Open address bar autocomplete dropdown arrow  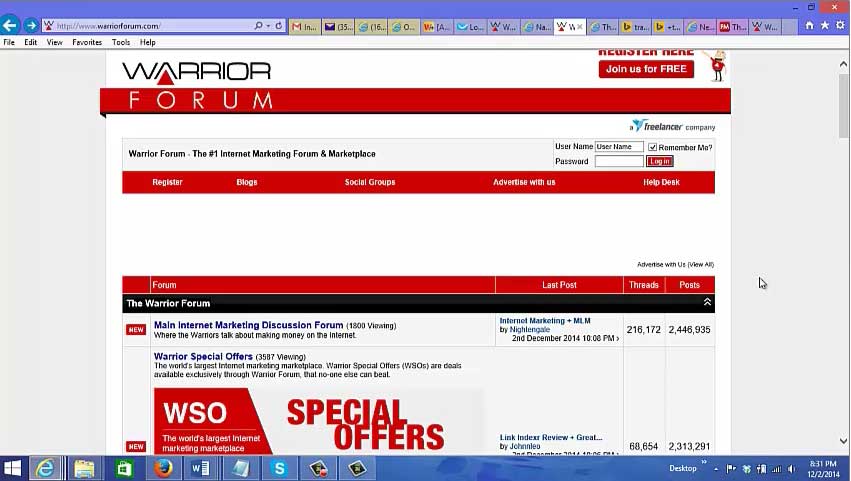tap(268, 26)
